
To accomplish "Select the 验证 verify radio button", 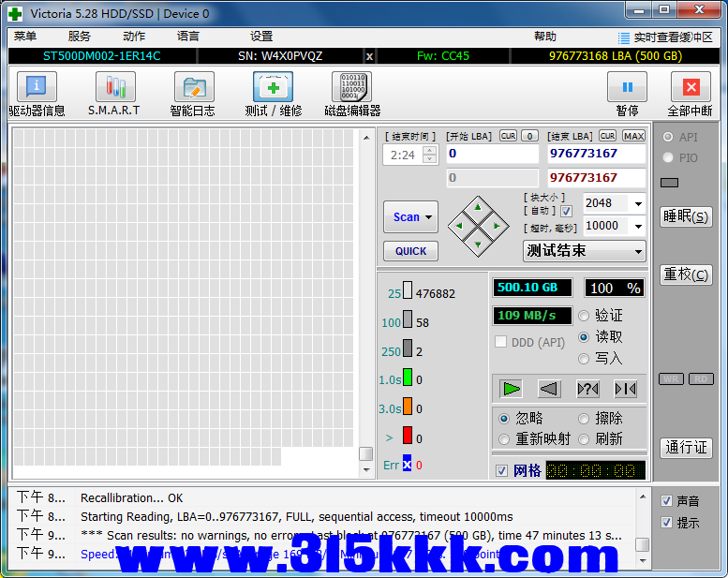I will (x=585, y=316).
